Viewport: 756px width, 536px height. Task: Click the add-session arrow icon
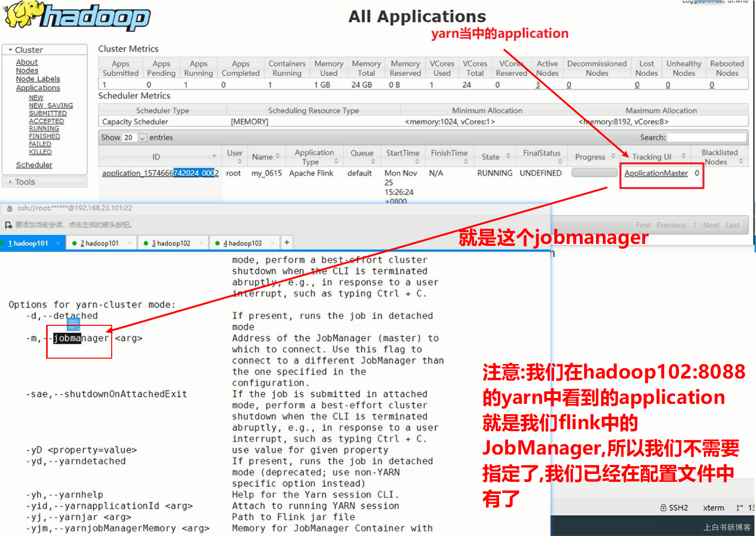tap(8, 225)
